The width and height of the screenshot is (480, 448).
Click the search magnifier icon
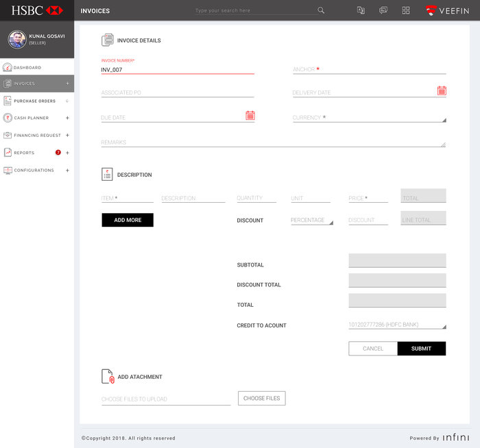(320, 10)
